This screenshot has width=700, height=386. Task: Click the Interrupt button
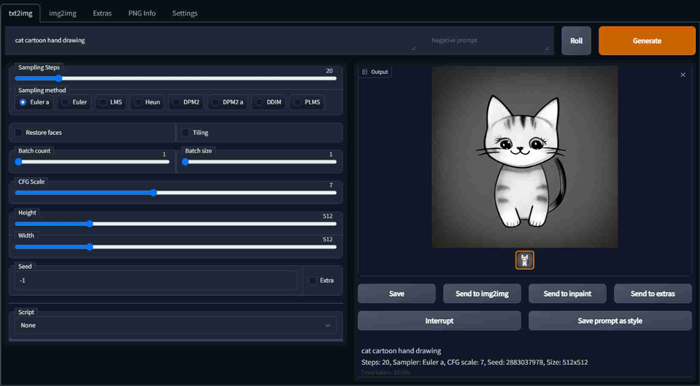coord(439,321)
